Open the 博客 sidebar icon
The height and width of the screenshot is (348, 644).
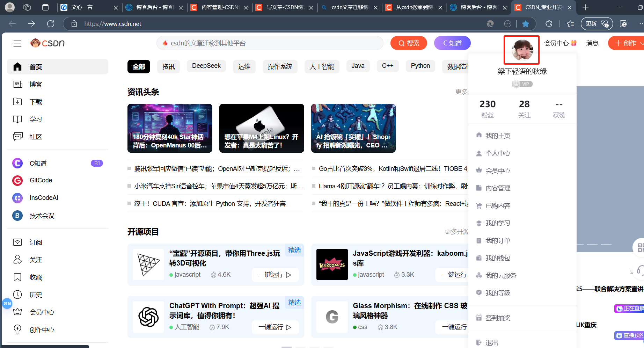17,84
